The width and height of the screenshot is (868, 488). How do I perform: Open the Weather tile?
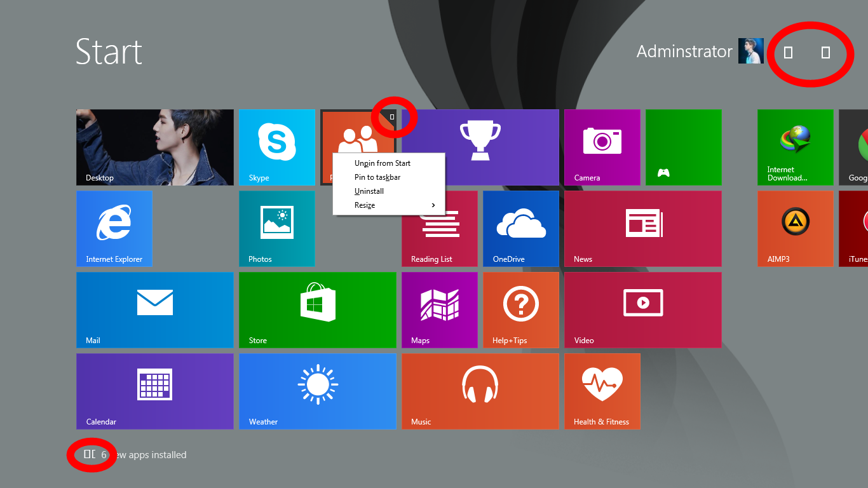coord(317,391)
